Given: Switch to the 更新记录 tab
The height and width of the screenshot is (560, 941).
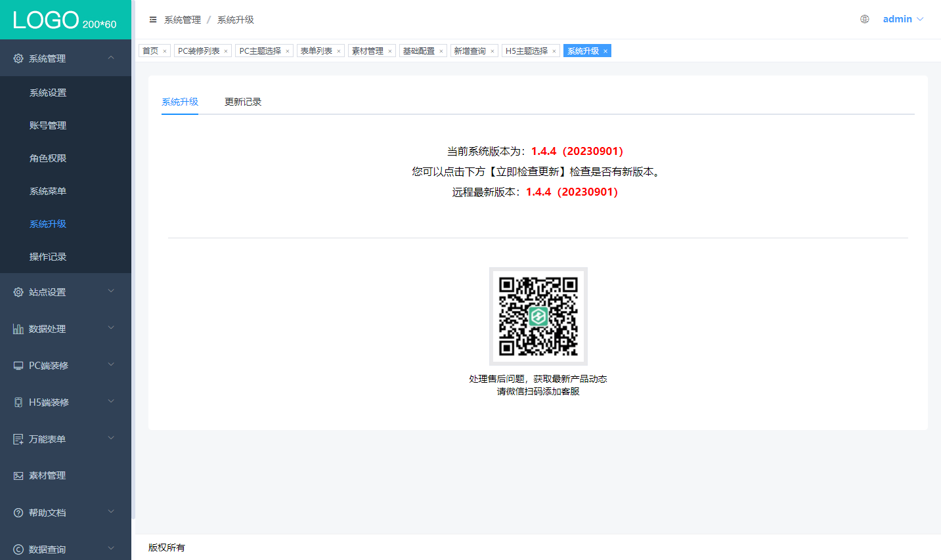Looking at the screenshot, I should click(x=243, y=102).
